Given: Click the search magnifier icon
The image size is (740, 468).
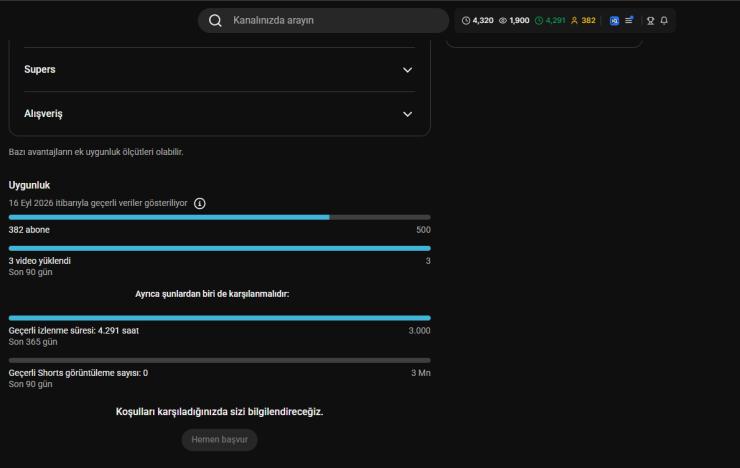Looking at the screenshot, I should click(x=215, y=20).
